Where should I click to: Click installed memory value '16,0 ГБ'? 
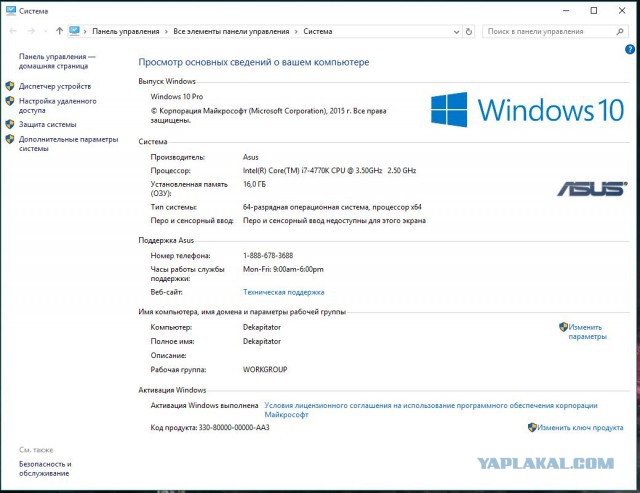coord(254,184)
